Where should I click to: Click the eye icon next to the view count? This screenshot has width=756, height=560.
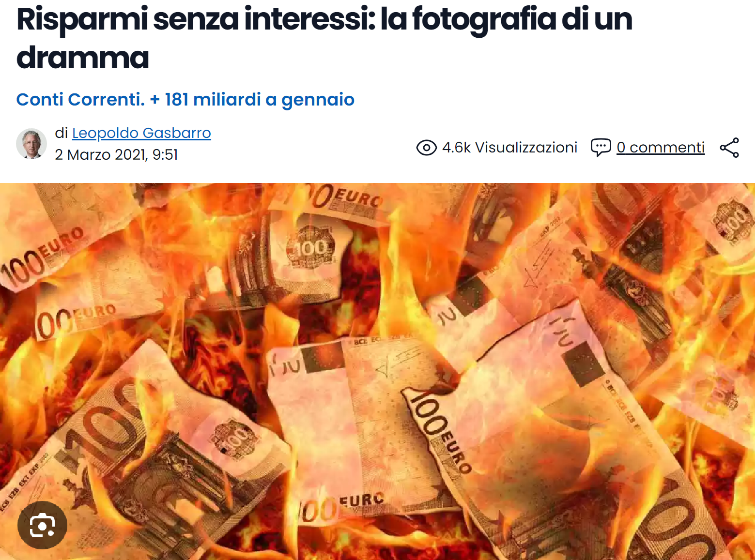[x=426, y=148]
